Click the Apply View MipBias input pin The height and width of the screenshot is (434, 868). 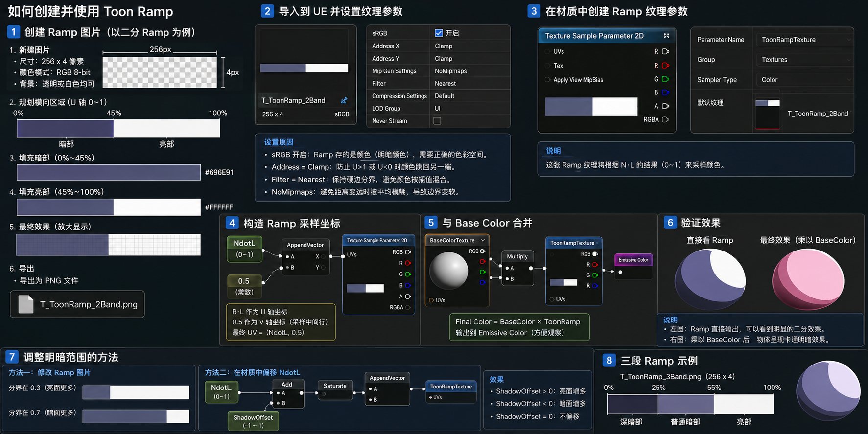(547, 80)
